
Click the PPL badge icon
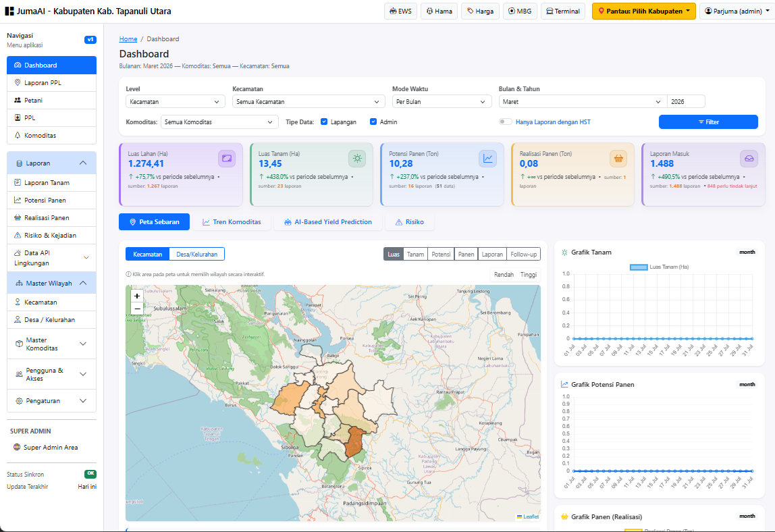click(18, 117)
